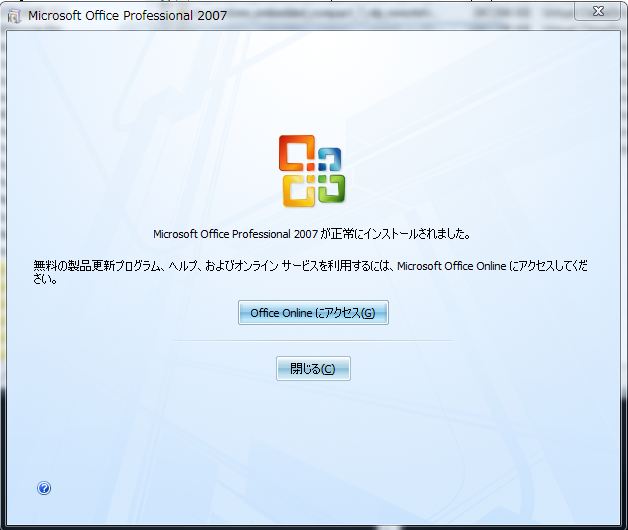Screen dimensions: 628x530
Task: Click the paragraph starting with 無料の製品更新プログラム
Action: click(x=310, y=272)
